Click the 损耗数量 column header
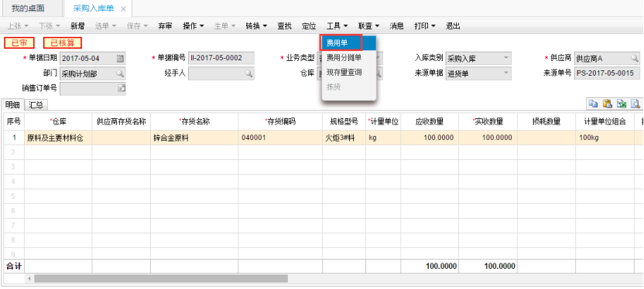This screenshot has width=644, height=289. coord(546,121)
